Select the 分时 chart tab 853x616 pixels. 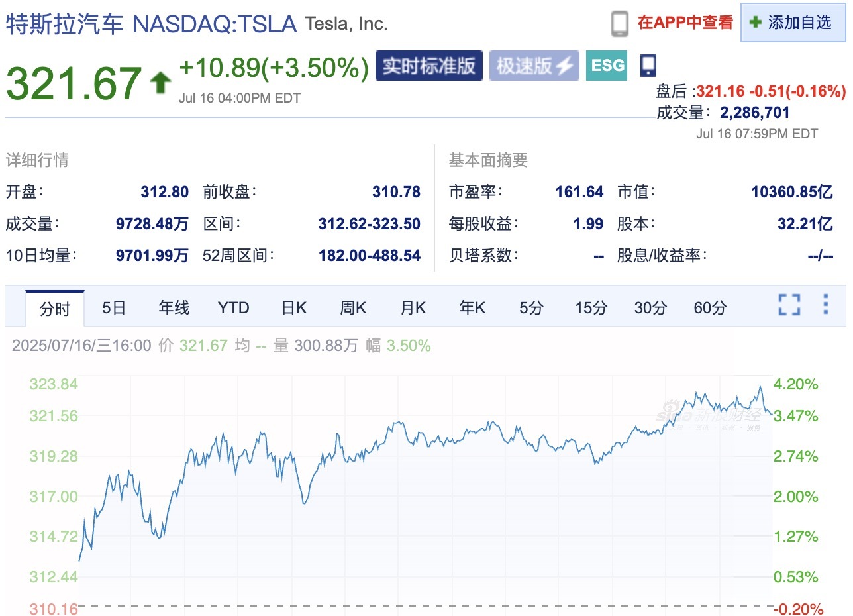point(55,308)
